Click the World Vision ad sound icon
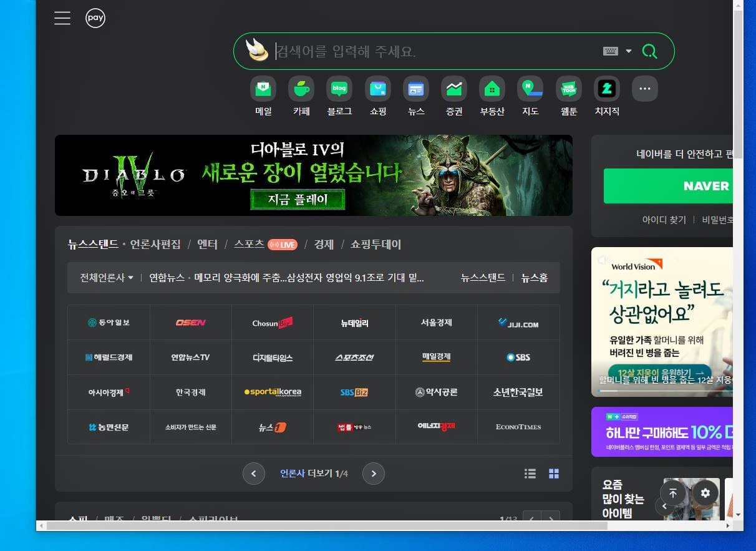This screenshot has width=756, height=551. click(603, 260)
